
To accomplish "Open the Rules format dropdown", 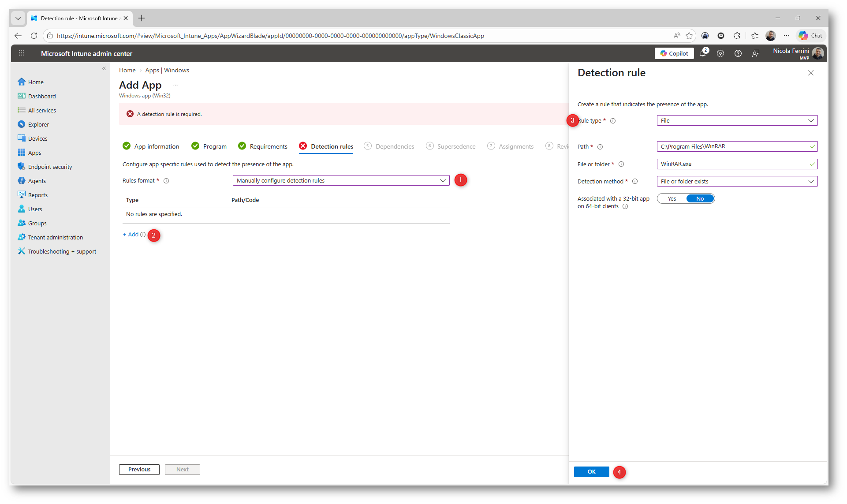I will (341, 180).
